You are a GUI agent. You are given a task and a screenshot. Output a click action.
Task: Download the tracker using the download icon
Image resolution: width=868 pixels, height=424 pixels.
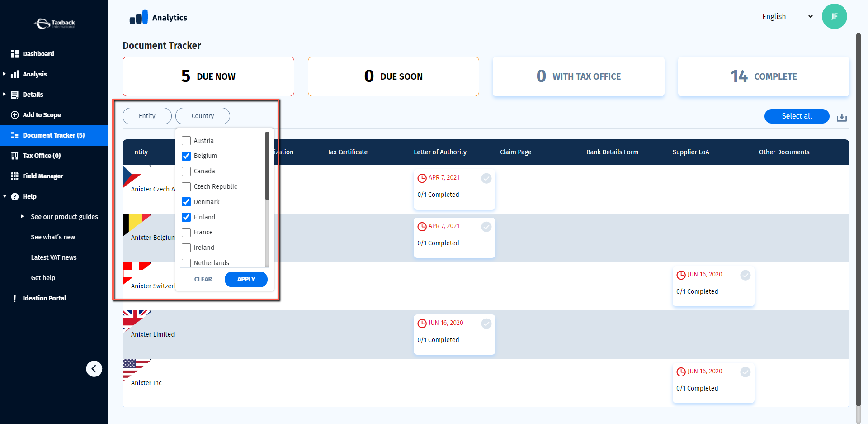[841, 117]
